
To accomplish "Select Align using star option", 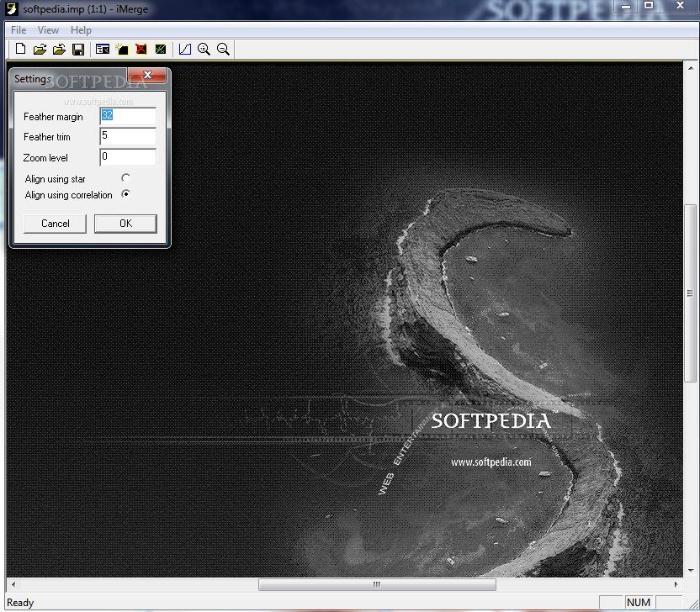I will pyautogui.click(x=126, y=178).
